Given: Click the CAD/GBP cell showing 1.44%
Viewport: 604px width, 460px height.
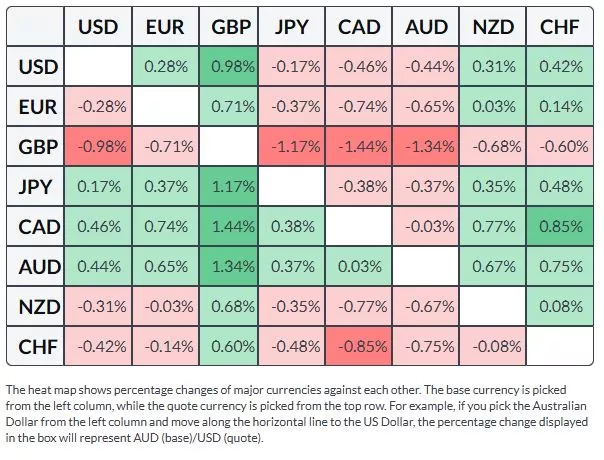Looking at the screenshot, I should click(230, 225).
